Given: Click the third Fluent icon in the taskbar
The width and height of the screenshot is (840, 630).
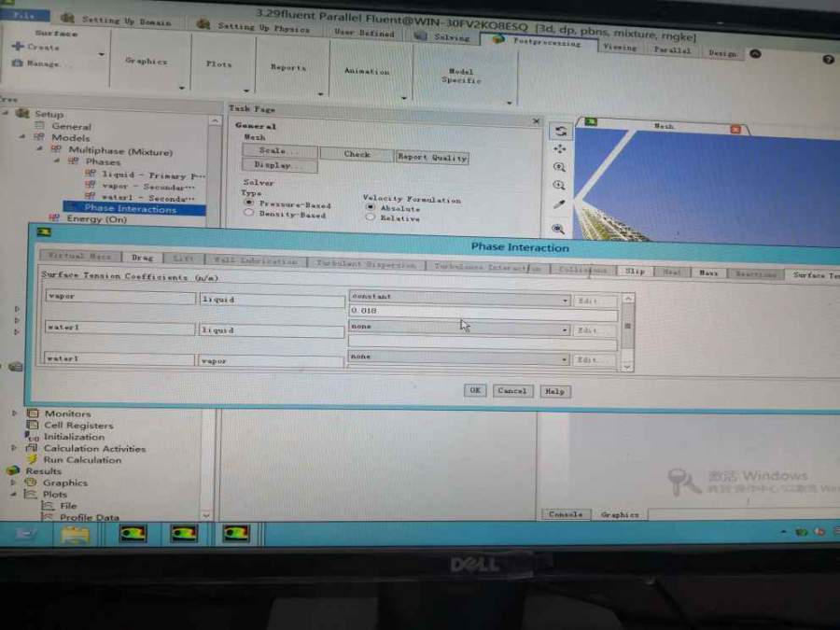Looking at the screenshot, I should tap(236, 534).
